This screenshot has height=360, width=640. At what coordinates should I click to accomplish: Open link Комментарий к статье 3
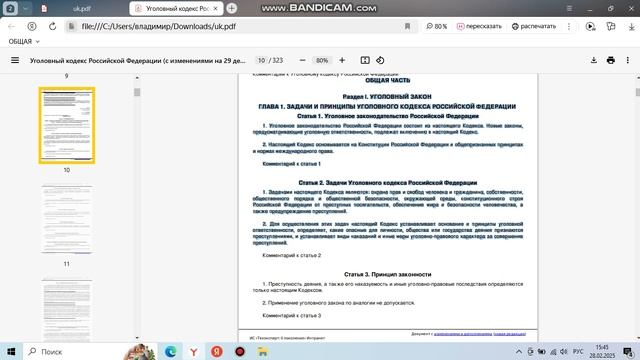[x=291, y=316]
